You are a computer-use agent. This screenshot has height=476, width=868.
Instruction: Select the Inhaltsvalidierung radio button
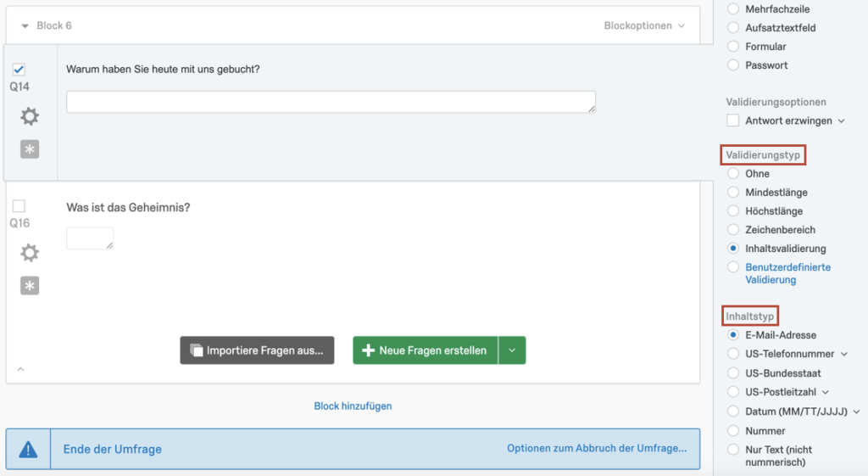click(733, 249)
